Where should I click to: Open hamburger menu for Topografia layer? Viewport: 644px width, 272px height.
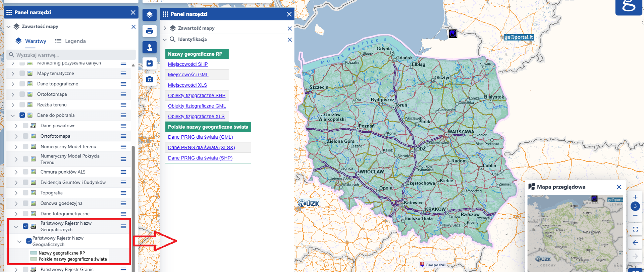123,193
